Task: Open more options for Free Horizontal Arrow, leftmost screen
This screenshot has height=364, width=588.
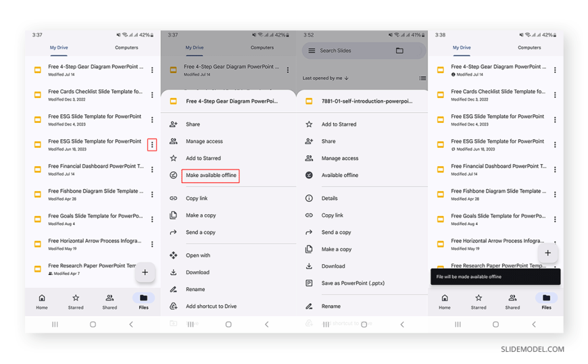Action: [152, 244]
